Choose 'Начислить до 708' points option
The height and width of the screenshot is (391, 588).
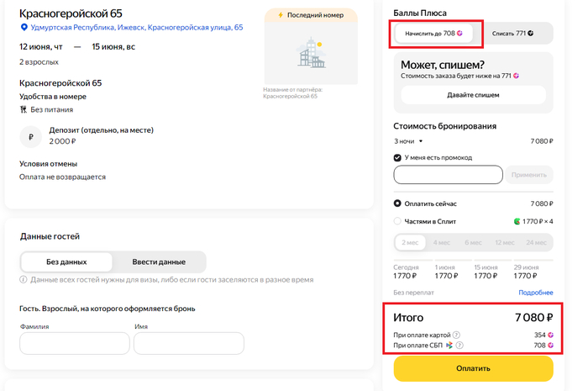[x=433, y=34]
